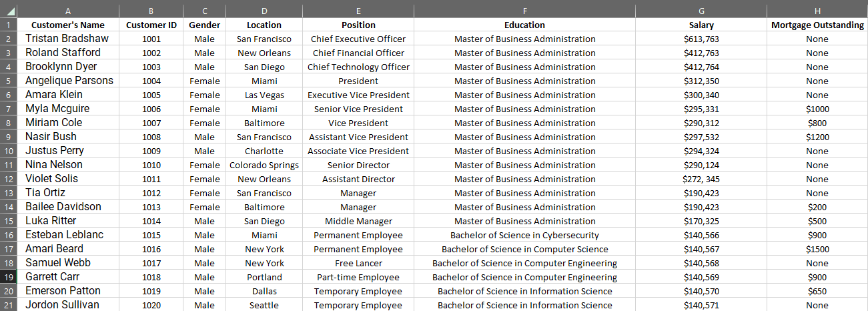Click the cell containing Tristan Bradshaw
The image size is (868, 311).
coord(67,39)
